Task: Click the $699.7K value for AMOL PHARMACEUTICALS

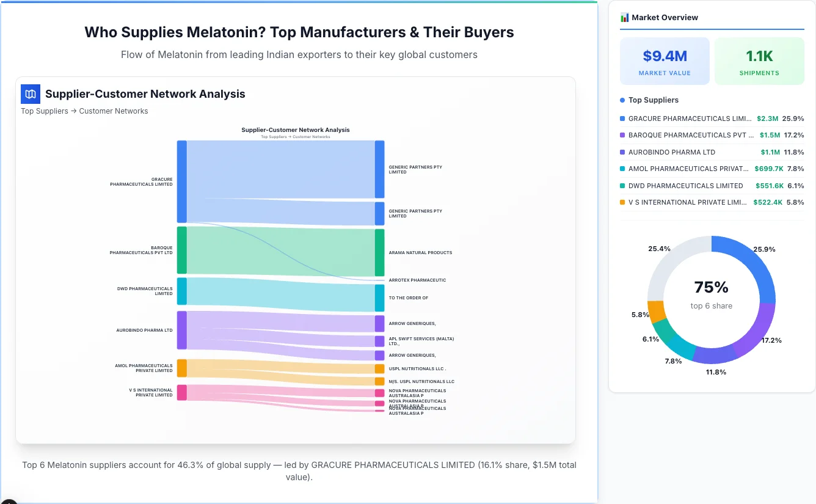Action: pyautogui.click(x=769, y=169)
